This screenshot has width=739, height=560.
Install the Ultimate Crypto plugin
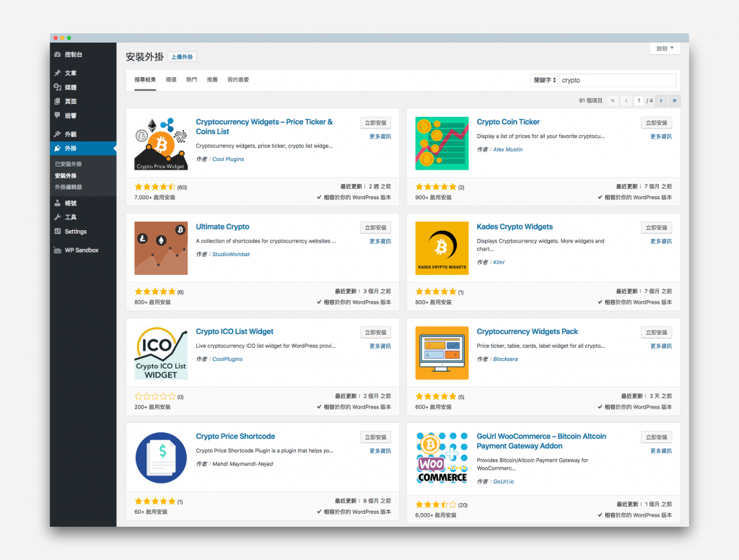(x=375, y=227)
